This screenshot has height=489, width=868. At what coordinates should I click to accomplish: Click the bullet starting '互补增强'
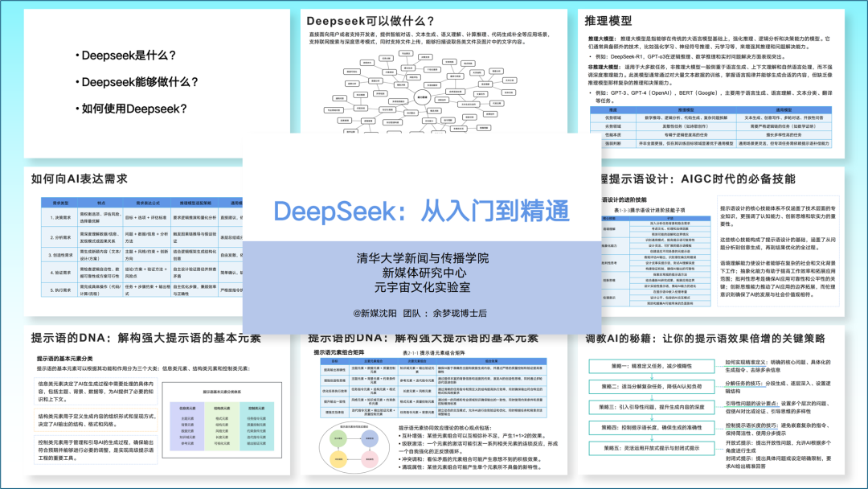pos(471,436)
